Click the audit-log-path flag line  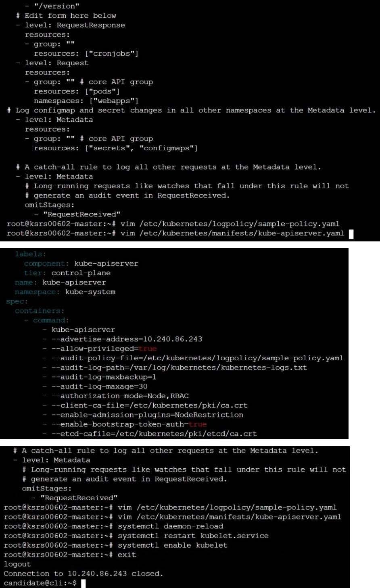tap(179, 368)
